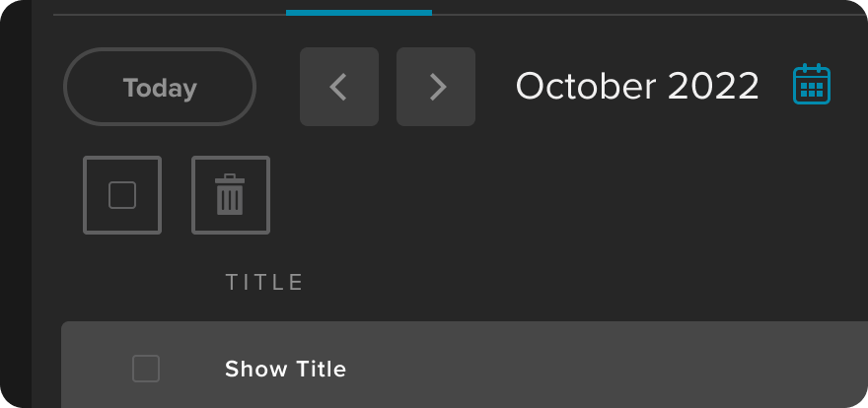This screenshot has width=868, height=408.
Task: Toggle the select-all checkbox above the list
Action: coord(122,195)
